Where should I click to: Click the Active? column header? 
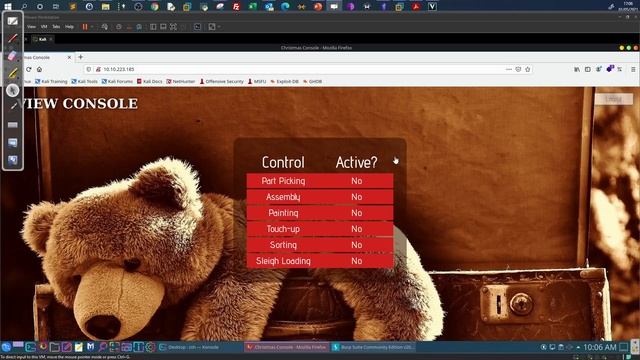(356, 162)
